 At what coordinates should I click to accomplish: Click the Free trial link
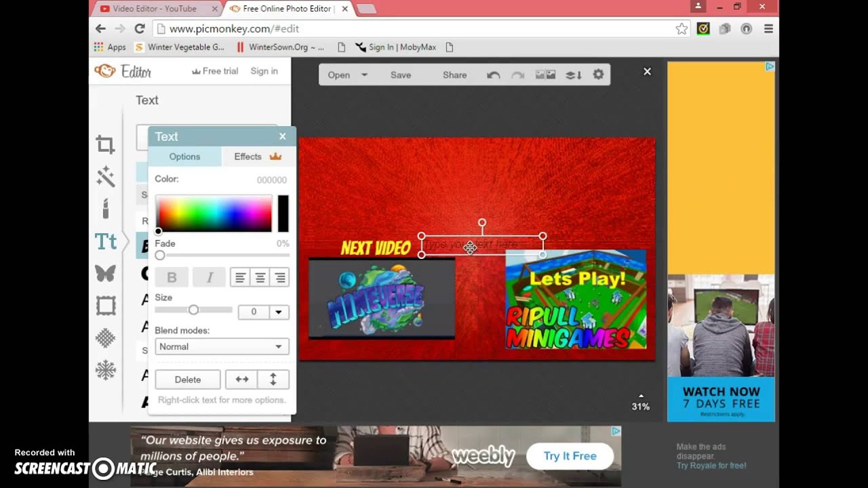point(215,71)
